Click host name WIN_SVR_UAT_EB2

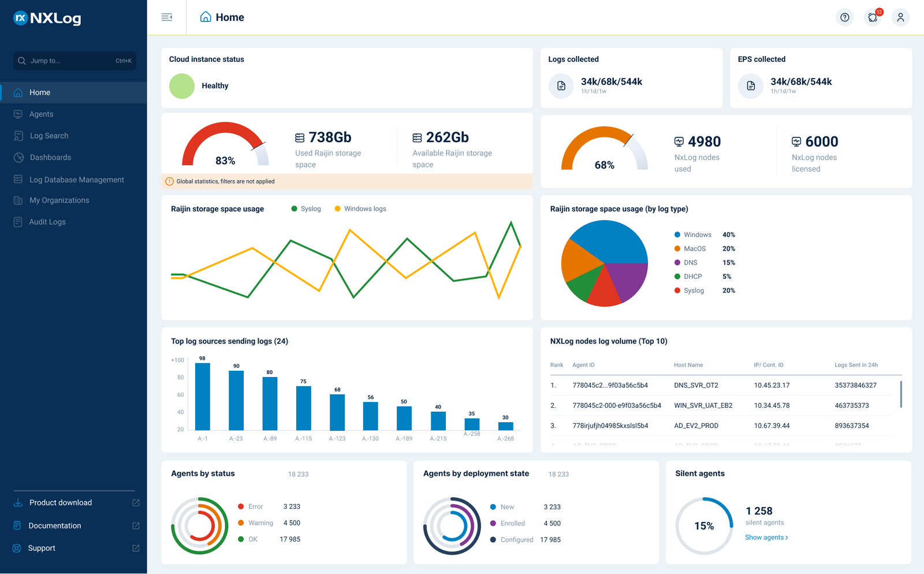pyautogui.click(x=703, y=405)
